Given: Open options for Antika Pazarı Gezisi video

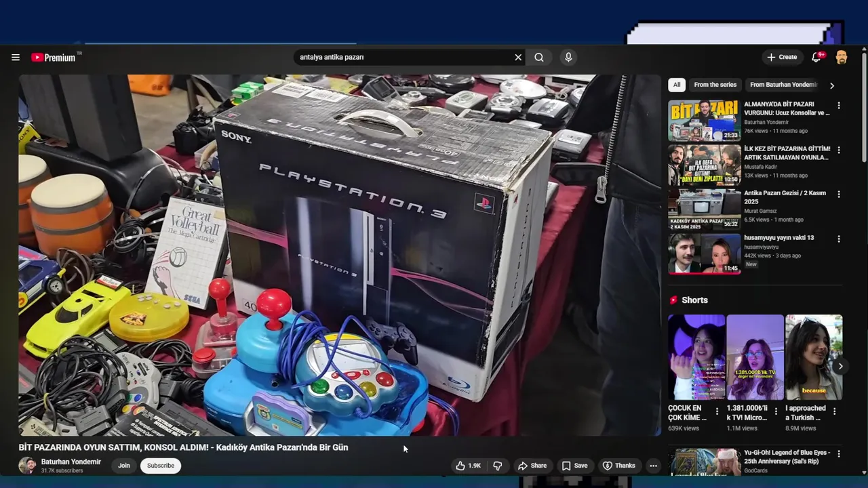Looking at the screenshot, I should point(839,195).
